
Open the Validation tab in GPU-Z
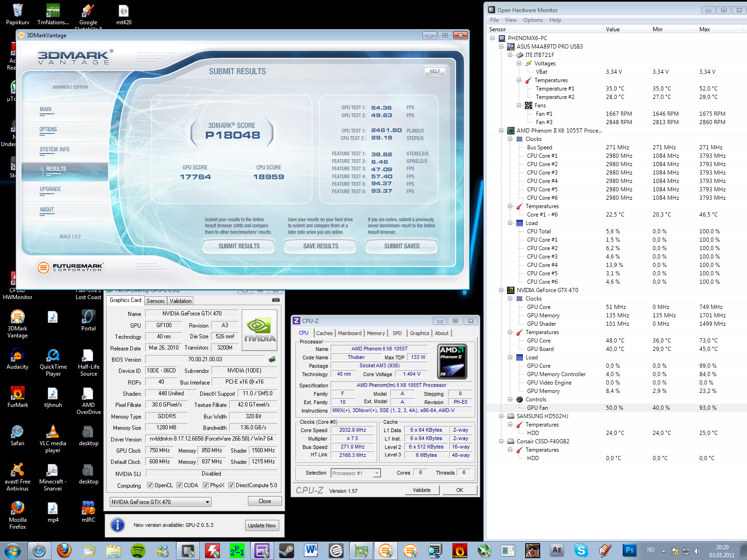(181, 301)
